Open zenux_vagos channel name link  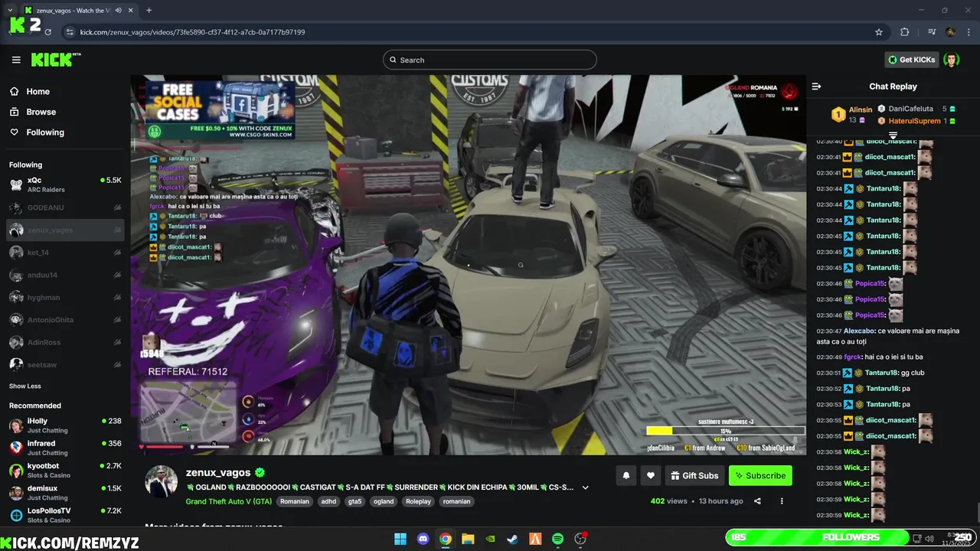(218, 473)
